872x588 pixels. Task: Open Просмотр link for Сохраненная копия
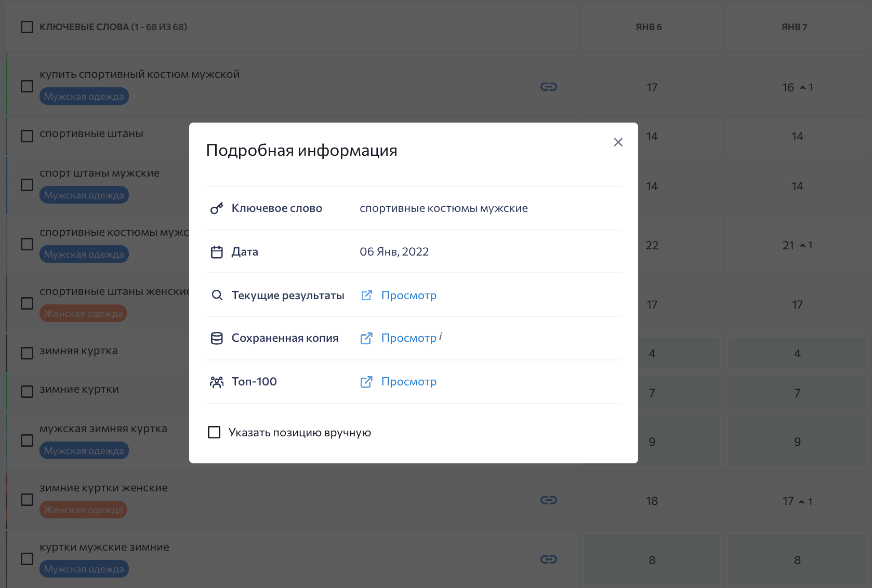click(409, 338)
